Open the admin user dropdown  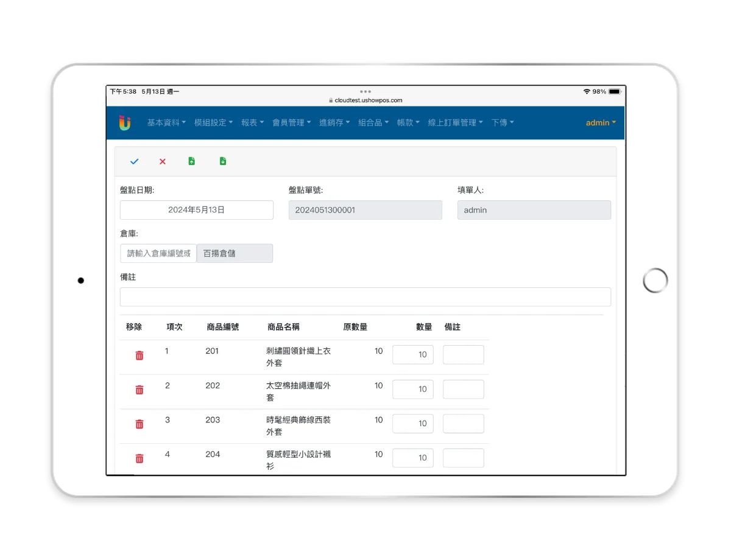click(601, 122)
